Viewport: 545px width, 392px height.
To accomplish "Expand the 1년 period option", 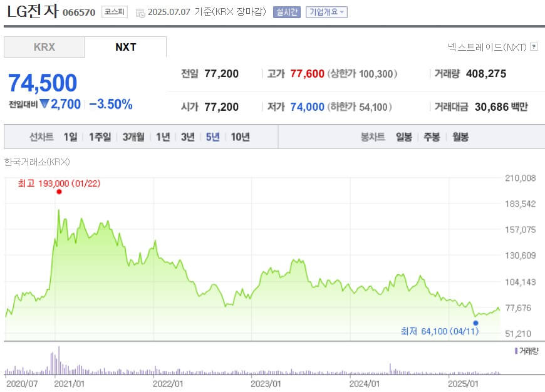I will coord(162,137).
